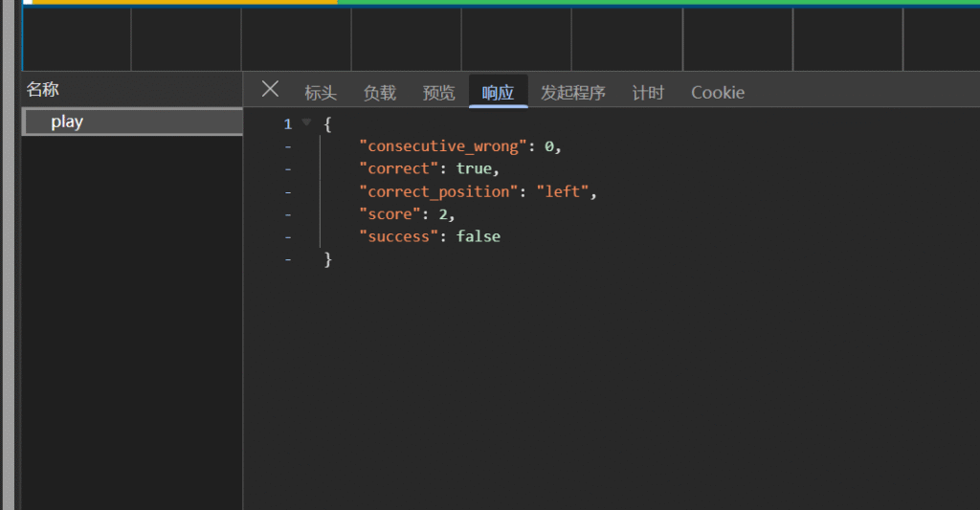This screenshot has width=980, height=510.
Task: Close the request details panel with X
Action: [x=270, y=90]
